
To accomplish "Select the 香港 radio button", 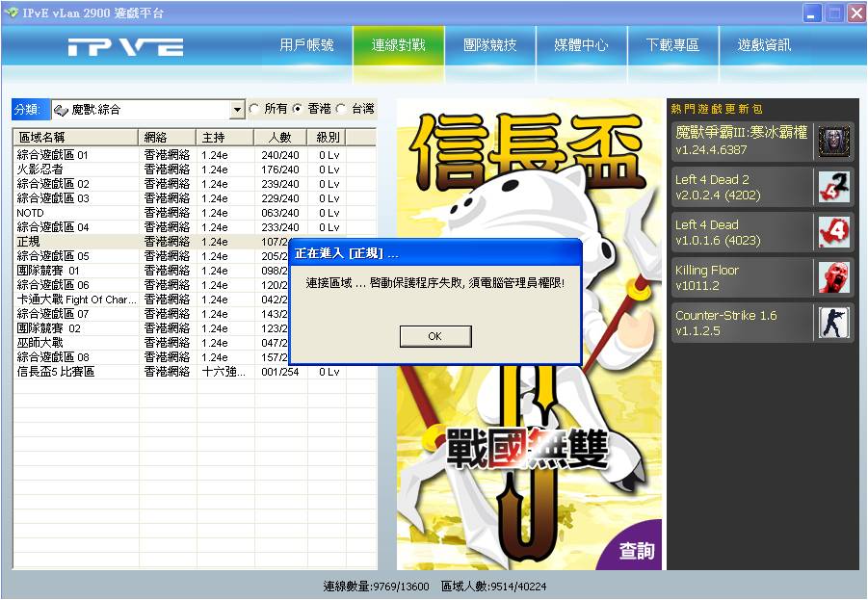I will point(298,109).
